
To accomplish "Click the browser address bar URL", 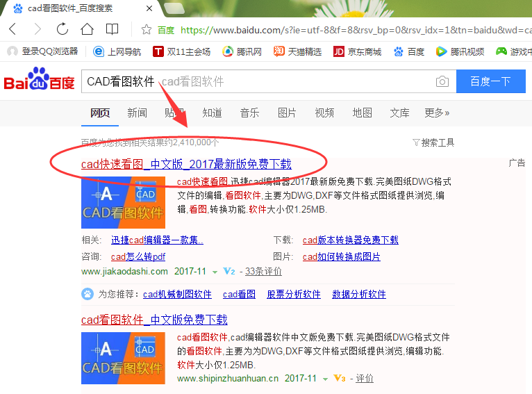I will pos(356,30).
